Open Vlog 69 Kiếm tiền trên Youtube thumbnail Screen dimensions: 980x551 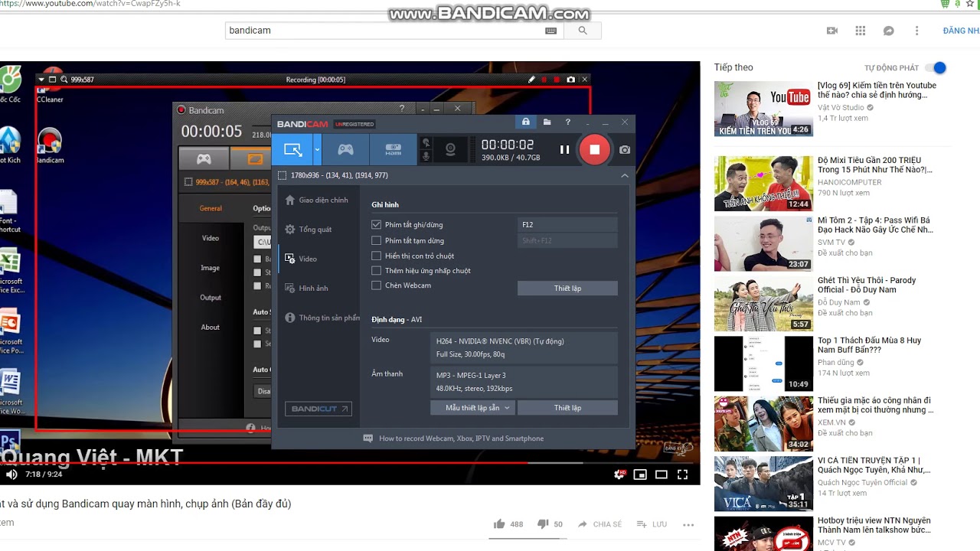pos(763,109)
